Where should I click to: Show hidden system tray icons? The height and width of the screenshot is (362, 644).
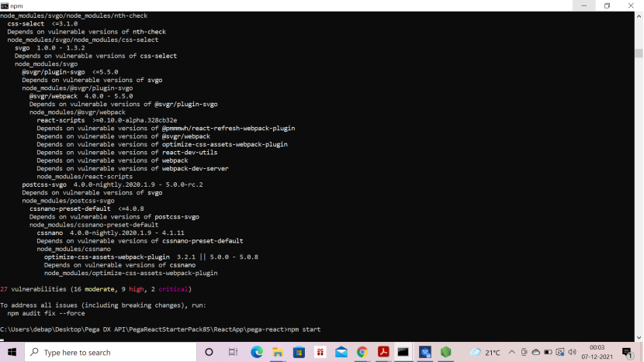[x=512, y=352]
